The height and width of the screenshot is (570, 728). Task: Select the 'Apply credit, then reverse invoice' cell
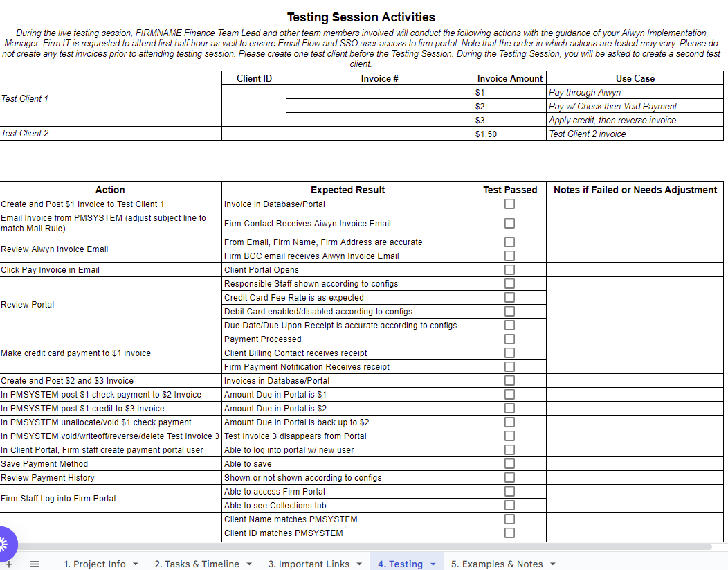(635, 120)
